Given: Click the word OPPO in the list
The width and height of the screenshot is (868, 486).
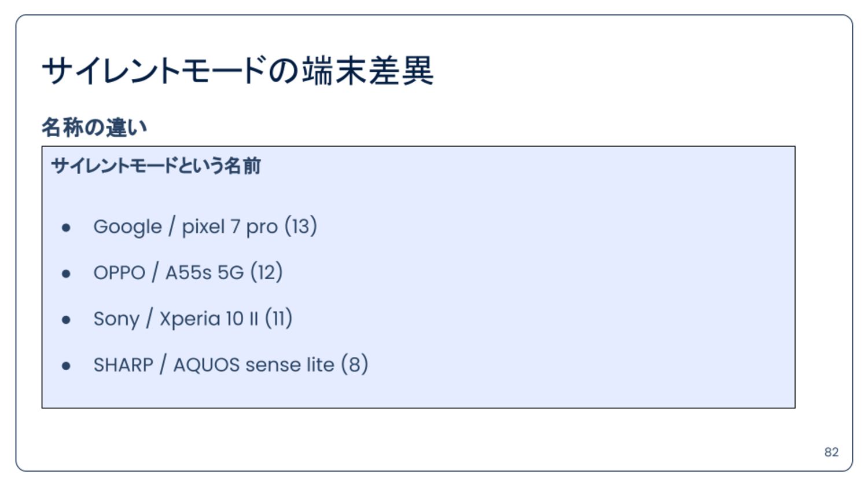Looking at the screenshot, I should [119, 273].
